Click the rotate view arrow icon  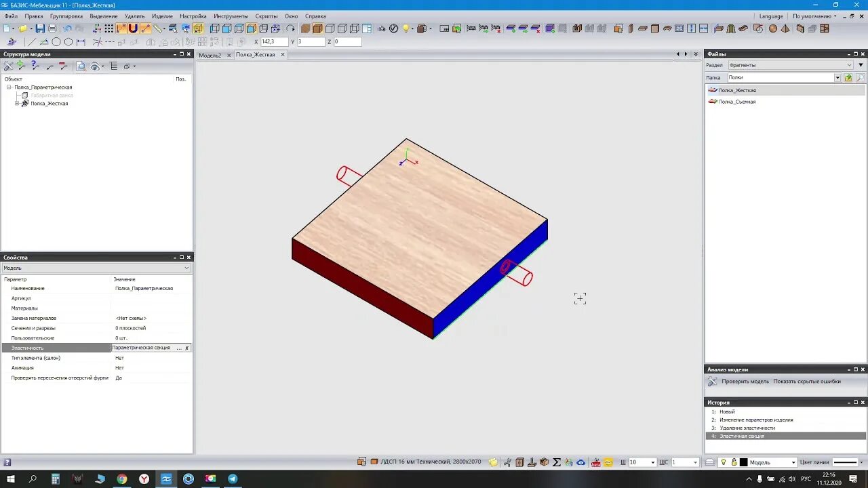click(290, 28)
